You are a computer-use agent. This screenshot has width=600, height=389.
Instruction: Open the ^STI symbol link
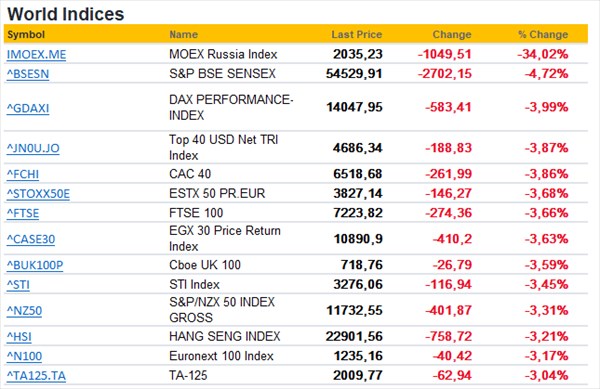[18, 285]
